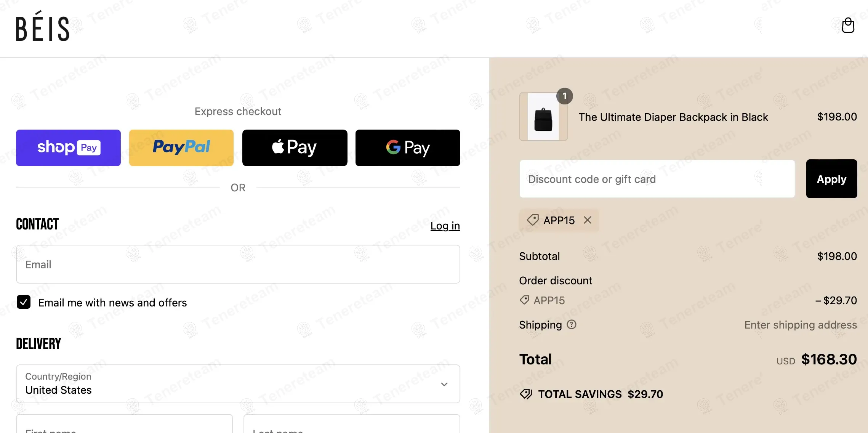Focus the Email input field

pyautogui.click(x=238, y=264)
